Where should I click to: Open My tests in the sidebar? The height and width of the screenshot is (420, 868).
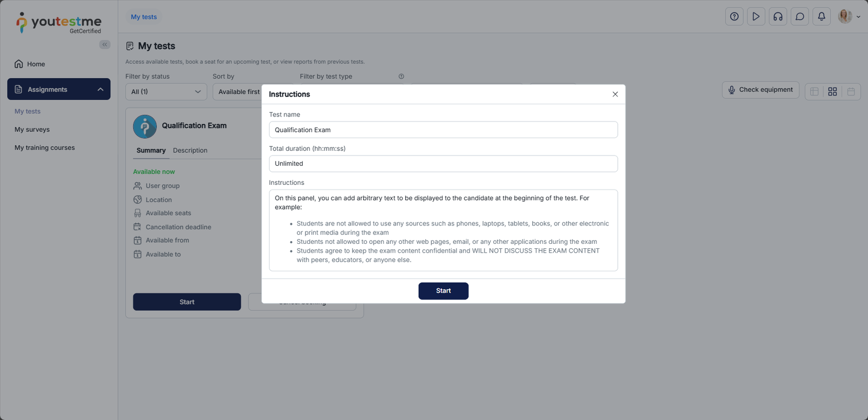(x=28, y=112)
